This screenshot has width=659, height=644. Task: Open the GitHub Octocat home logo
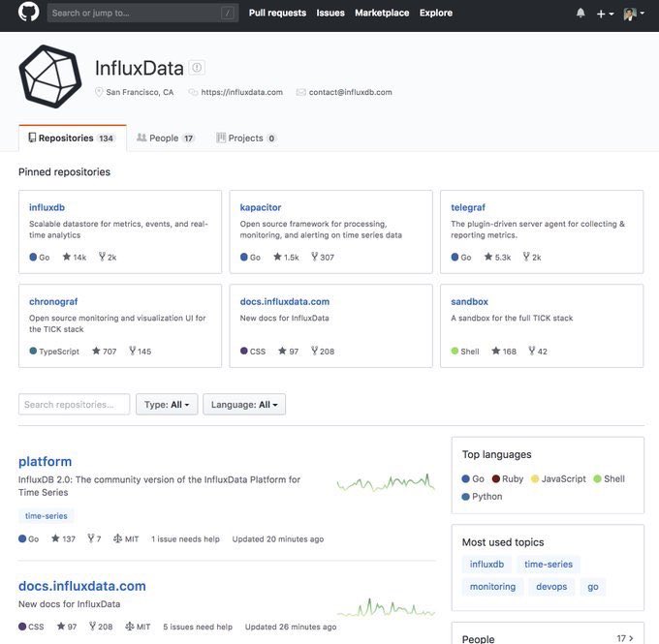(x=28, y=12)
